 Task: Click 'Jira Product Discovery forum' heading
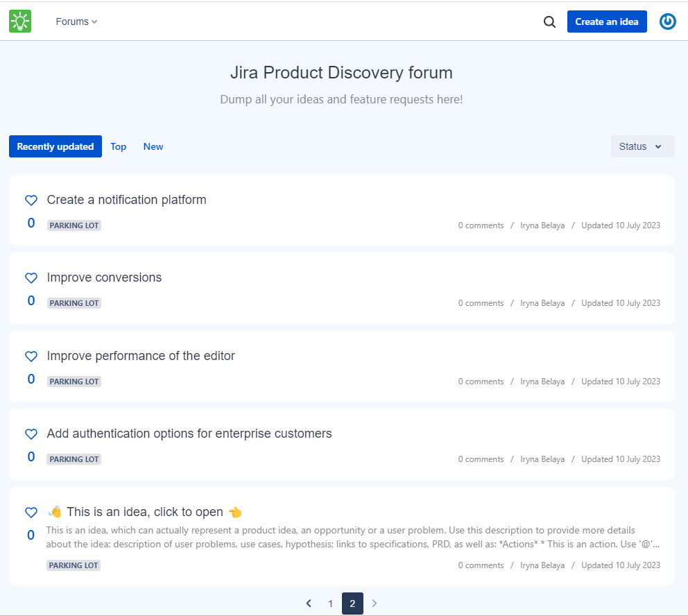click(x=341, y=73)
